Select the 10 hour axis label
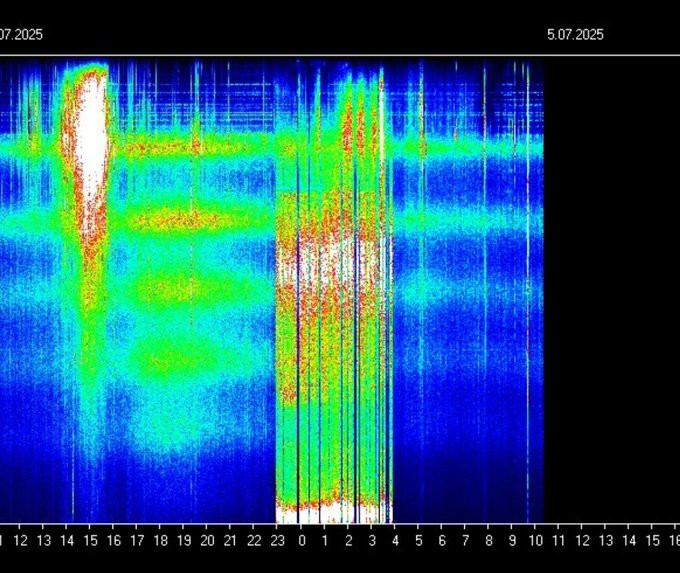The width and height of the screenshot is (680, 573). click(x=536, y=541)
